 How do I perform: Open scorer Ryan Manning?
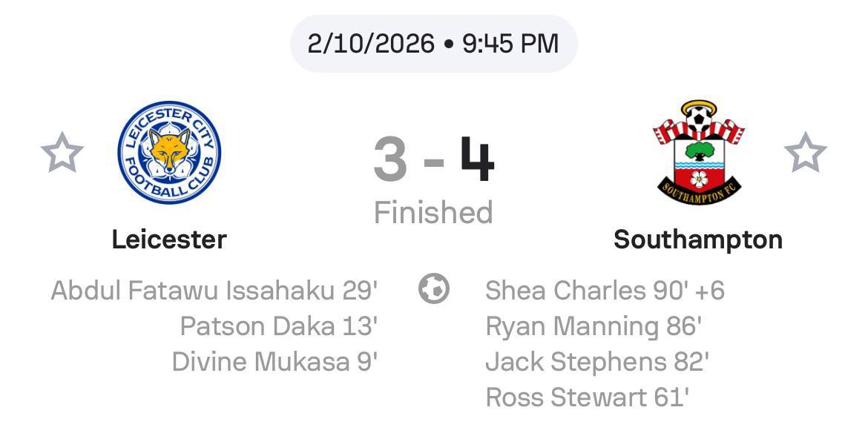pos(594,326)
